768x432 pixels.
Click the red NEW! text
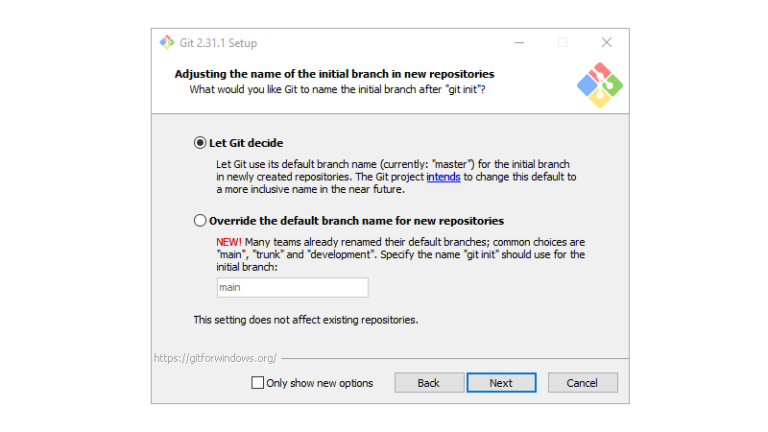[x=229, y=242]
